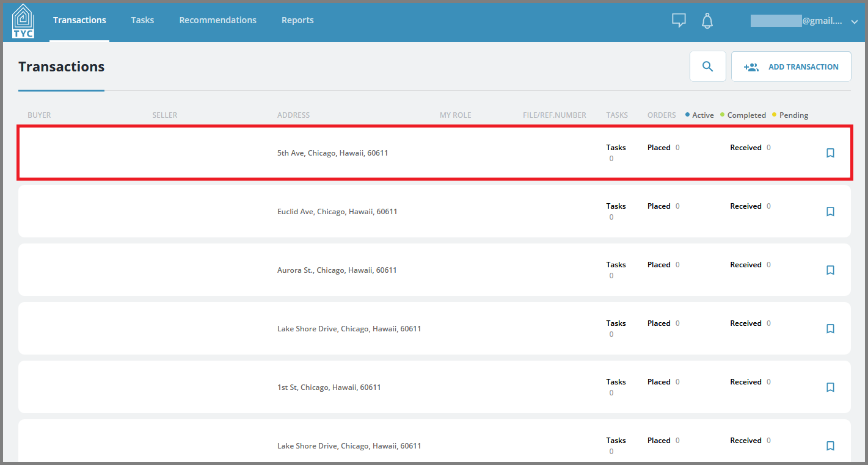Expand the account email dropdown arrow
Viewport: 868px width, 465px height.
[855, 21]
